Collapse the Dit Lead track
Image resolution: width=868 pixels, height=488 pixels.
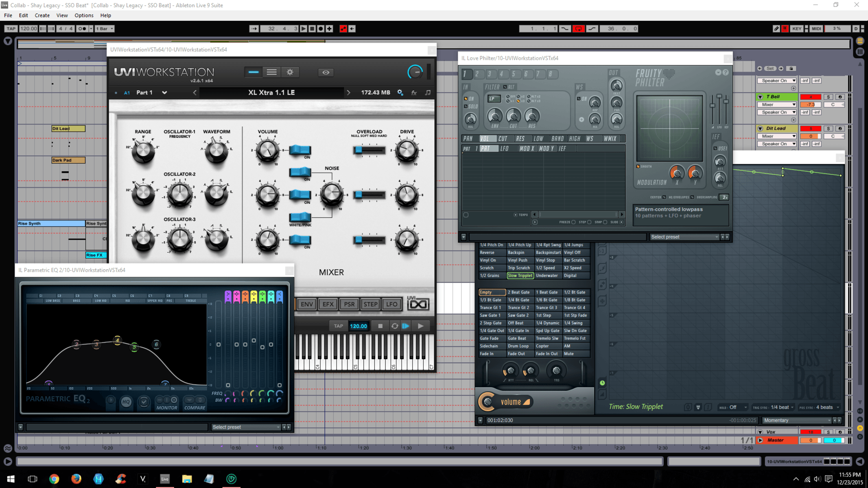(760, 129)
